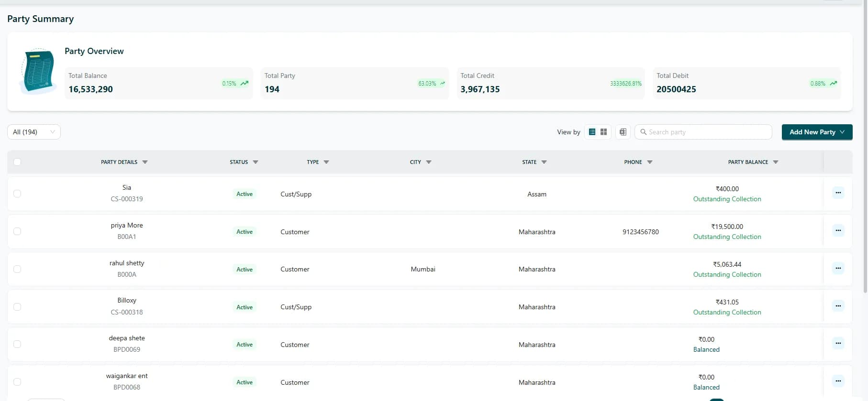This screenshot has width=868, height=401.
Task: Click the Excel export icon
Action: pos(623,132)
